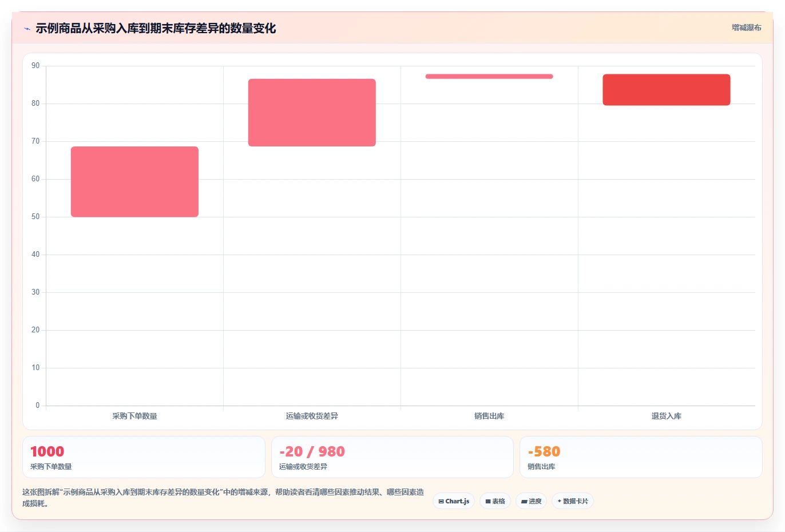
Task: Click the 退货入库 x-axis label
Action: (x=667, y=416)
